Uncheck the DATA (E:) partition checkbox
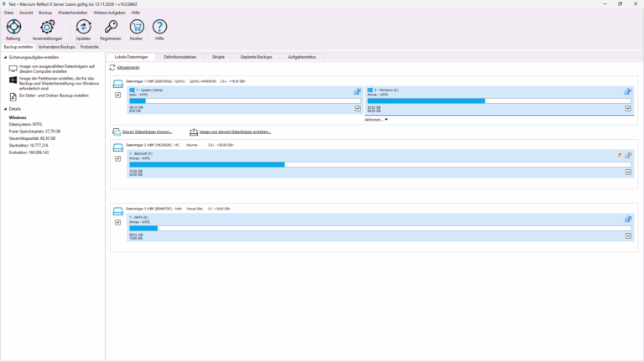 pyautogui.click(x=628, y=235)
